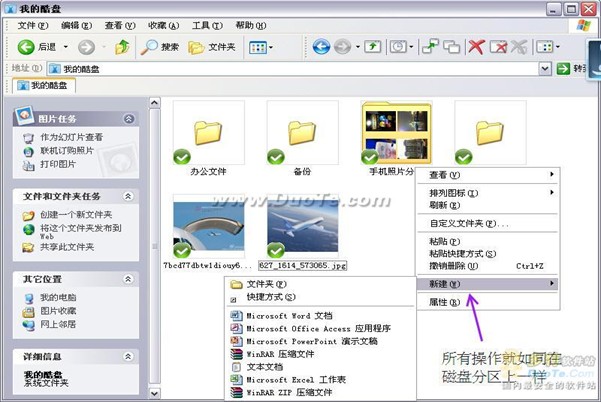Click the blue back arrow in second toolbar
The width and height of the screenshot is (601, 402).
[321, 47]
